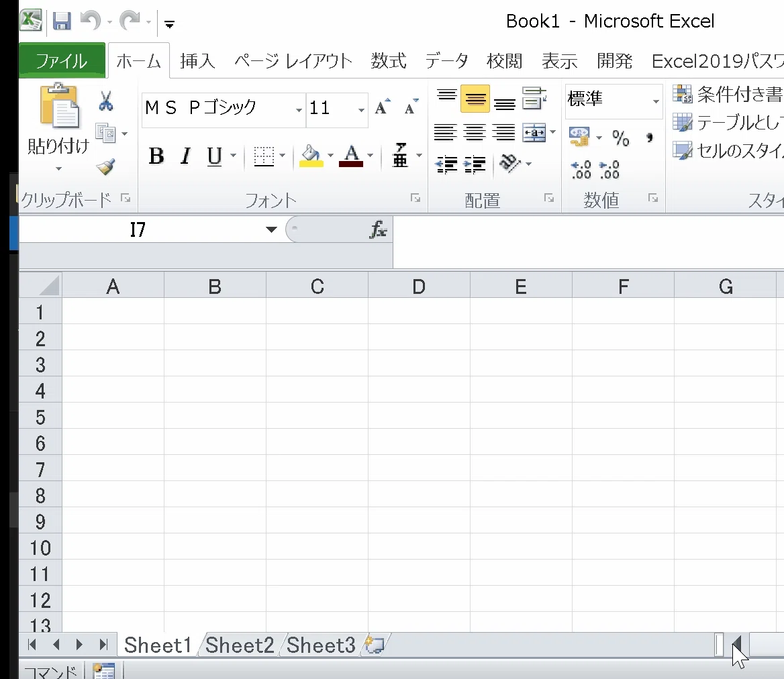This screenshot has width=784, height=679.
Task: Open the Fill Color dropdown arrow
Action: pyautogui.click(x=330, y=156)
